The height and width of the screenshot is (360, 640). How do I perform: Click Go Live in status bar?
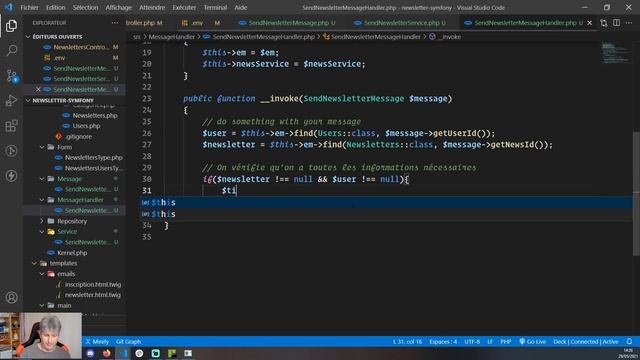click(532, 342)
